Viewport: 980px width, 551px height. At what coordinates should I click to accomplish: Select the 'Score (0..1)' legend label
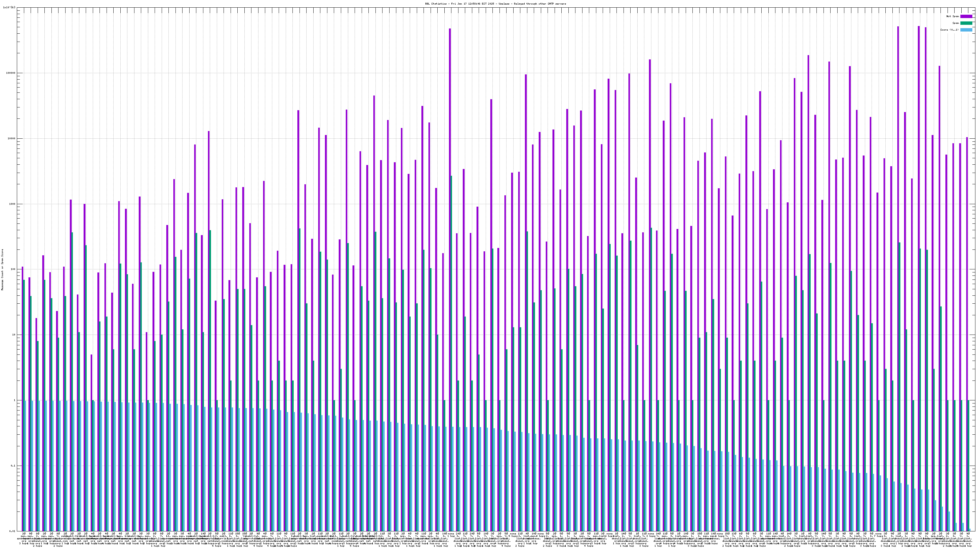tap(950, 30)
